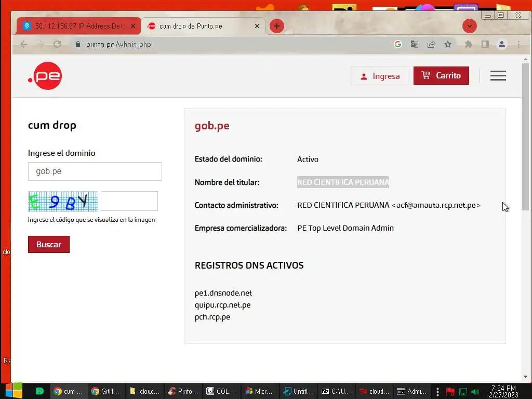The image size is (532, 399).
Task: Click the pe1.dnsnode.net DNS record
Action: [x=223, y=293]
